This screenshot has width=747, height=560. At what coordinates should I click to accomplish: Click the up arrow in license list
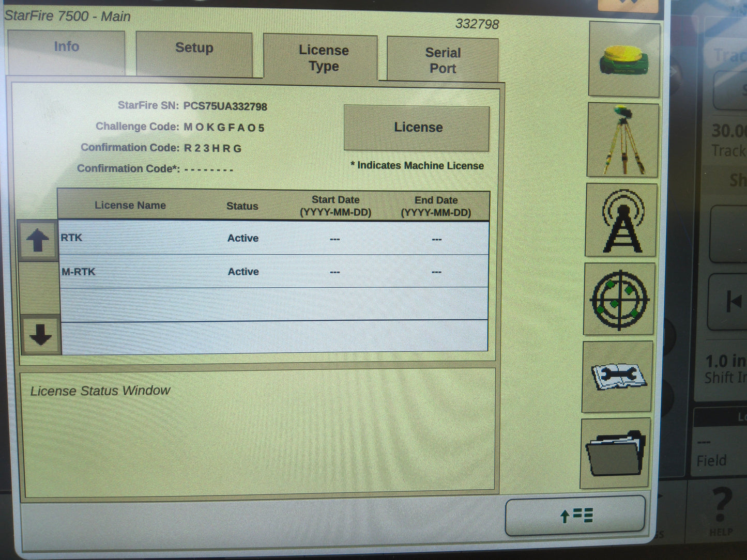click(x=38, y=240)
